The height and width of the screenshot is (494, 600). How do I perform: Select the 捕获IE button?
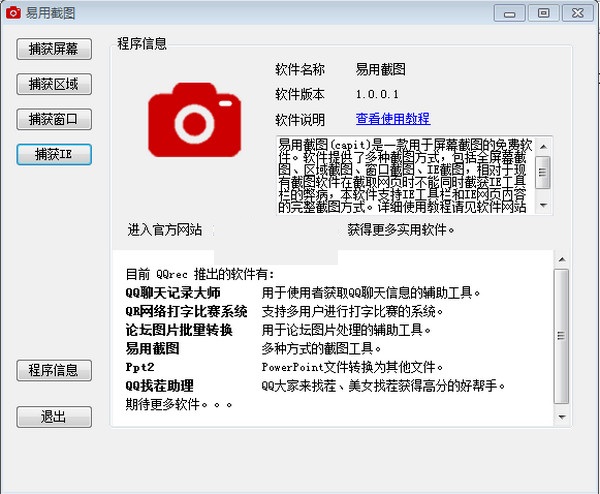point(54,154)
